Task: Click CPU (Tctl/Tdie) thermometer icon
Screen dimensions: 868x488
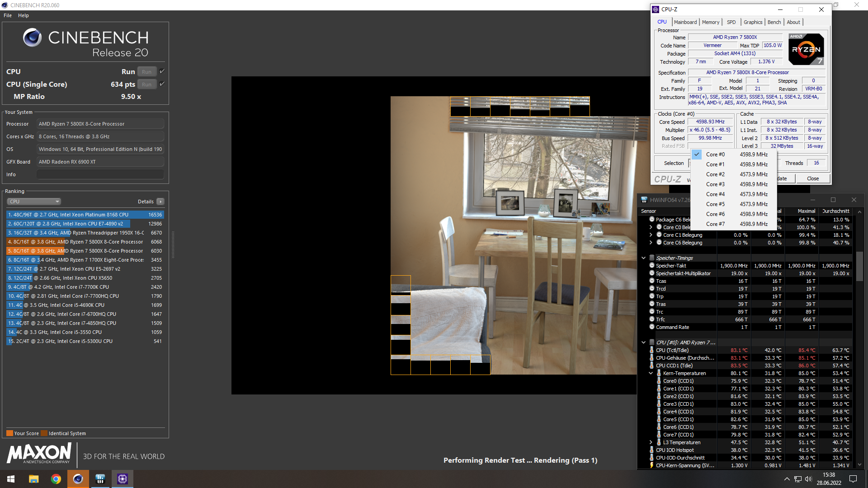Action: [652, 350]
